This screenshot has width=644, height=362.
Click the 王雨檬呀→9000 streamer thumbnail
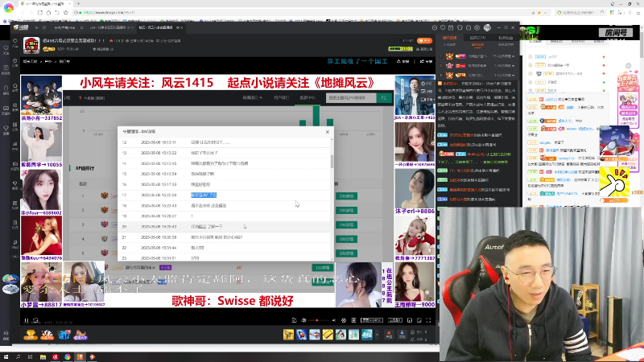coord(415,285)
